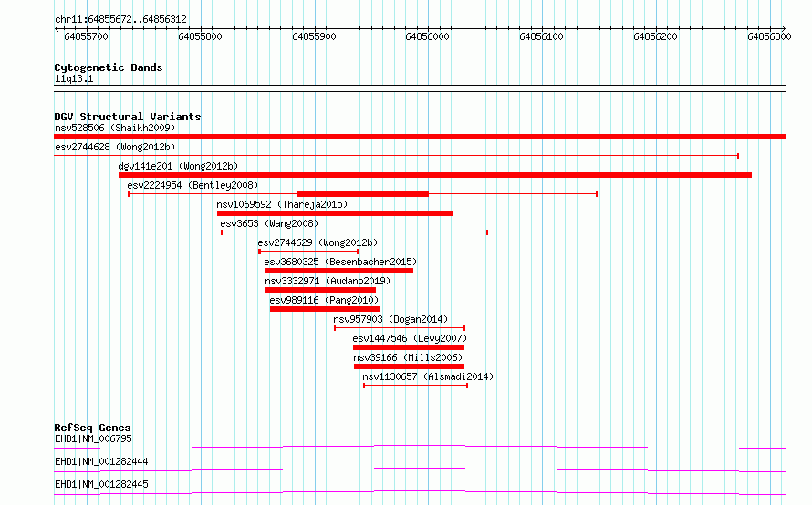Click the nsv3332971 red variant bar
812x505 pixels.
coord(320,290)
